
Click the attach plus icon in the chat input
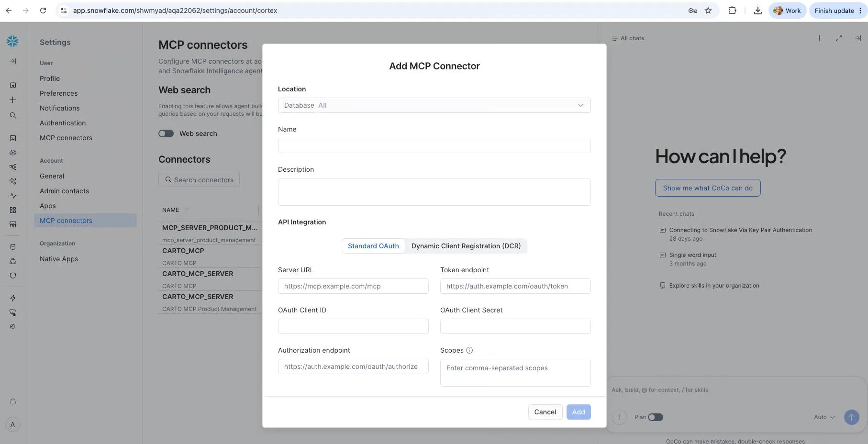click(x=619, y=417)
